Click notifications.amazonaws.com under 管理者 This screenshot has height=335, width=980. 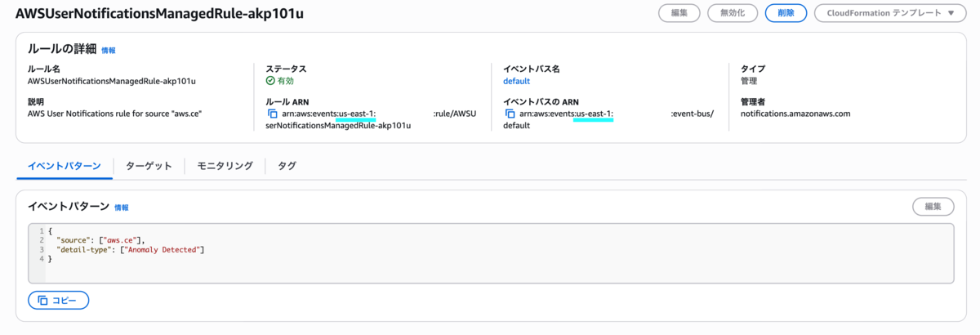coord(795,114)
